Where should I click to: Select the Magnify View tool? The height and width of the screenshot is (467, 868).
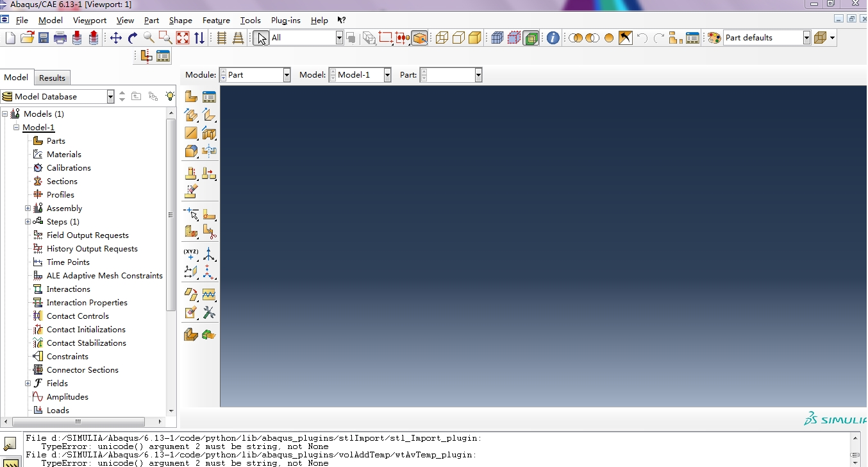pos(149,38)
